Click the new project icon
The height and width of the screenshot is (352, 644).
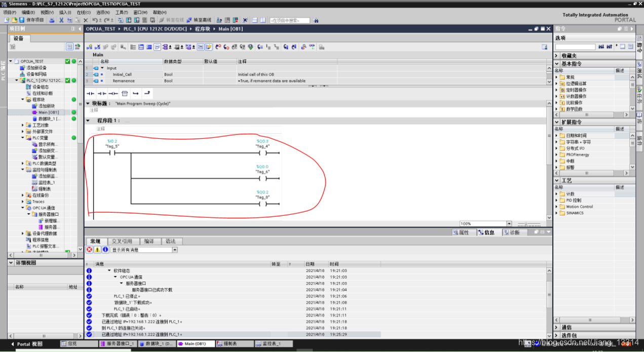[6, 20]
